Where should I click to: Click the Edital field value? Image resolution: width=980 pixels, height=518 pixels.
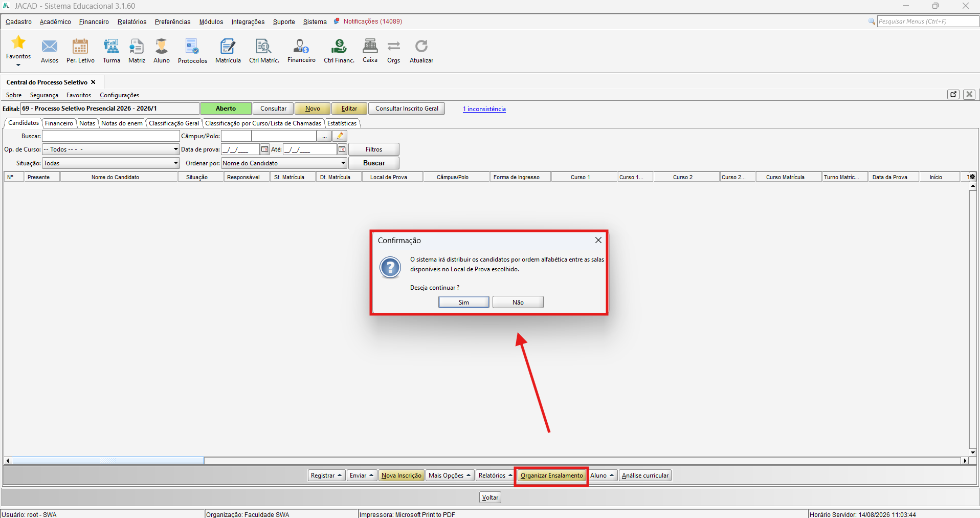pyautogui.click(x=110, y=109)
